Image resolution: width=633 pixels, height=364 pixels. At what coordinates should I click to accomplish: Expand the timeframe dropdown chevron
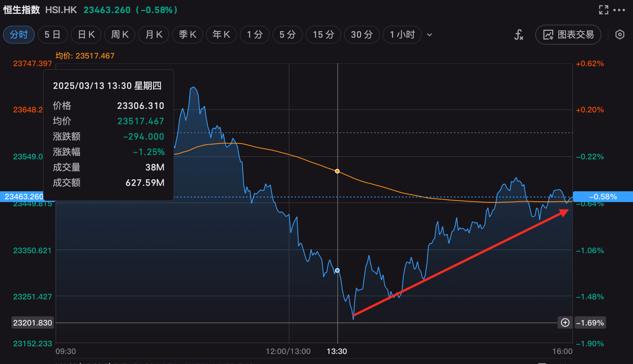(x=430, y=35)
